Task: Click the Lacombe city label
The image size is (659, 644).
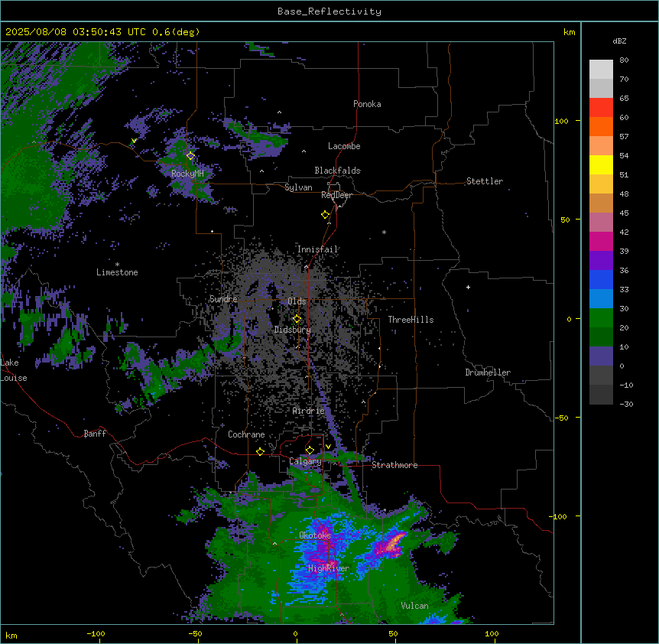Action: tap(344, 146)
